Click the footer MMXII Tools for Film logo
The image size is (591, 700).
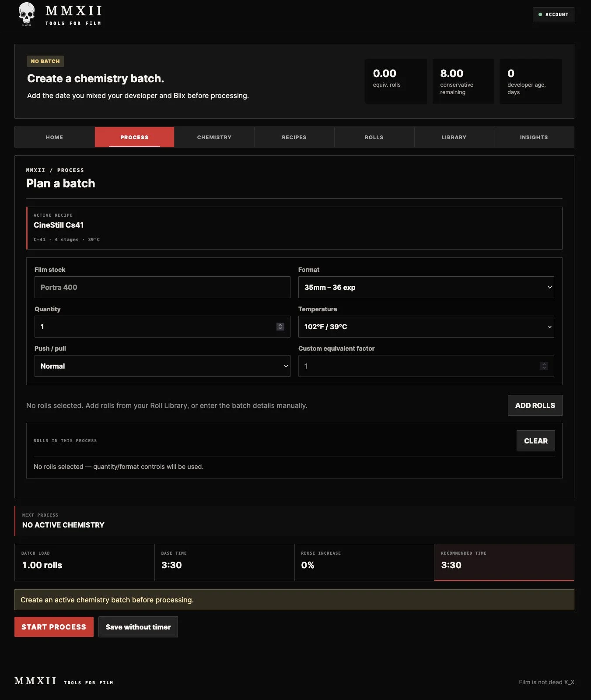point(64,681)
